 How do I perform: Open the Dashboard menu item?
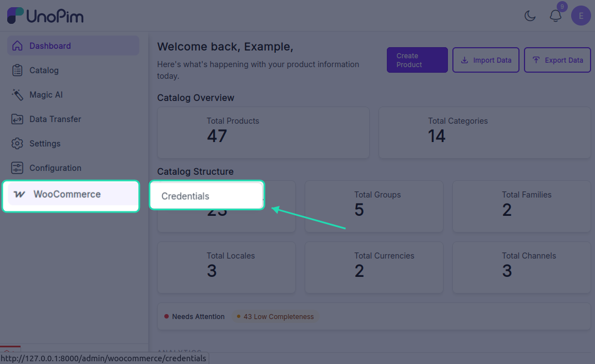tap(73, 46)
